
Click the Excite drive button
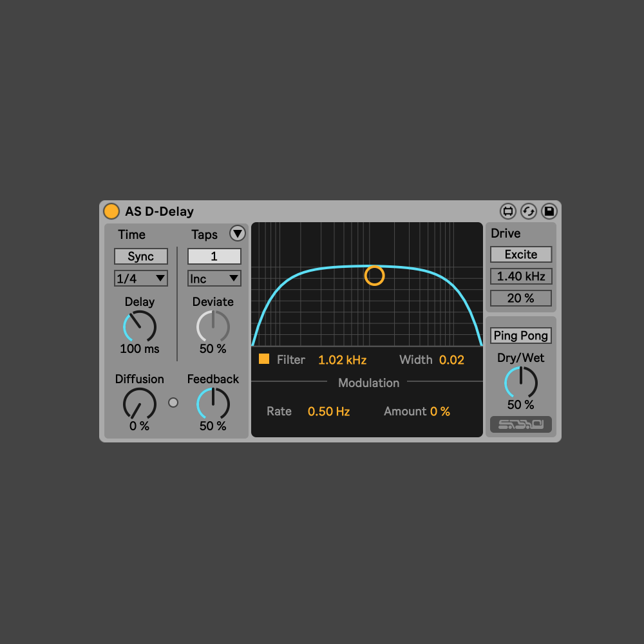(x=521, y=254)
